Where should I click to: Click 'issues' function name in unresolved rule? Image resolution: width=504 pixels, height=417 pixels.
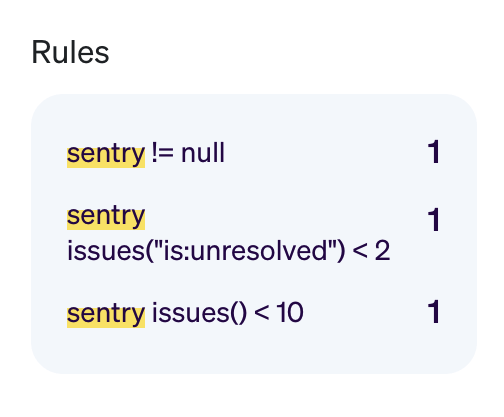pyautogui.click(x=106, y=251)
